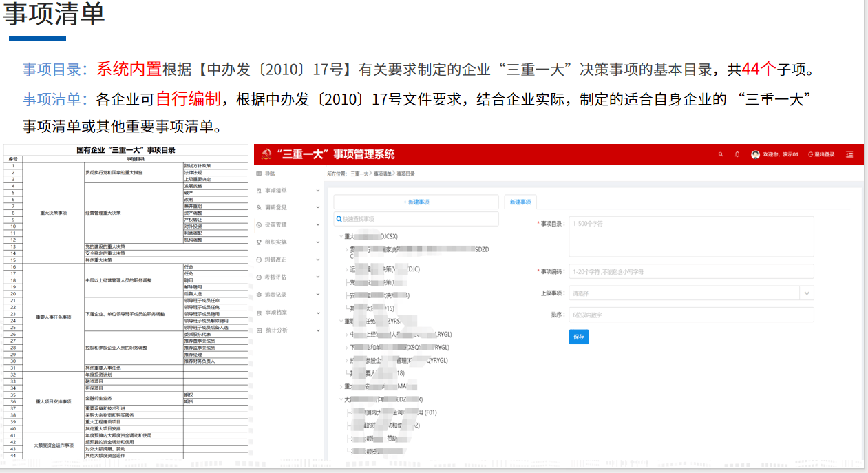Collapse the tree node ending in DJCSX)

(x=341, y=236)
